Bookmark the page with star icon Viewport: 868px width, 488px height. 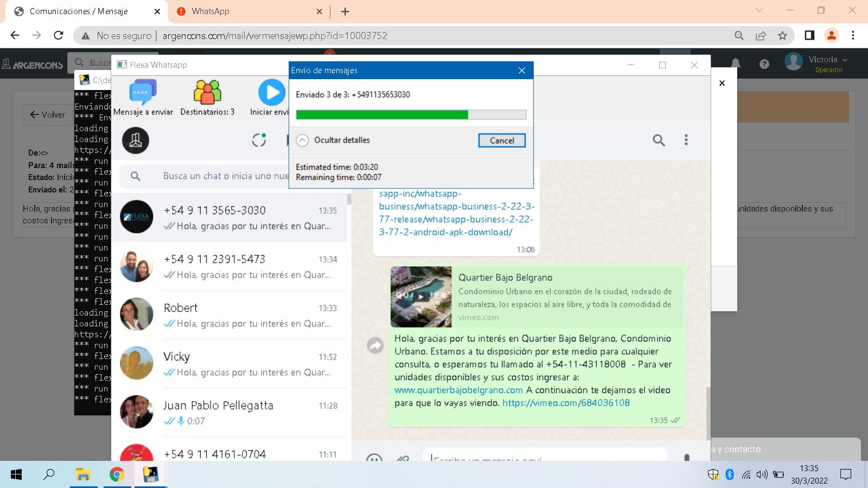tap(782, 36)
